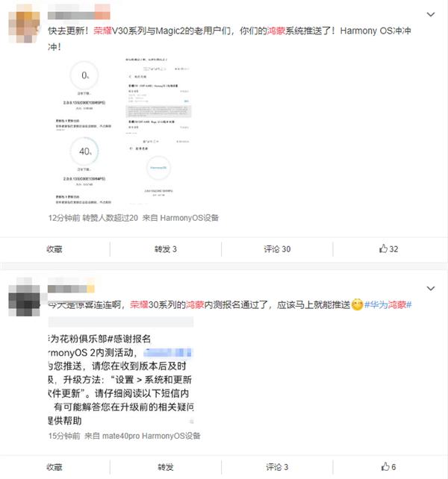The image size is (448, 479).
Task: Click red 荣耀 keyword in first post
Action: 102,31
